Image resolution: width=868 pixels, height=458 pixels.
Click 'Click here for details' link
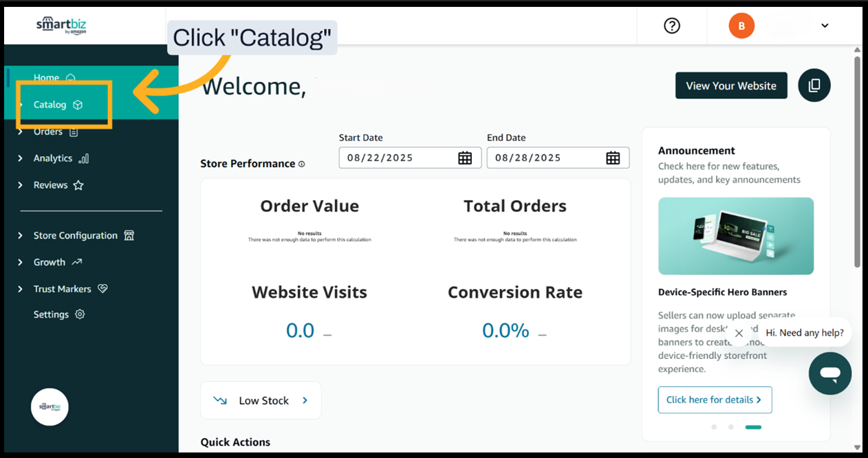(x=714, y=400)
